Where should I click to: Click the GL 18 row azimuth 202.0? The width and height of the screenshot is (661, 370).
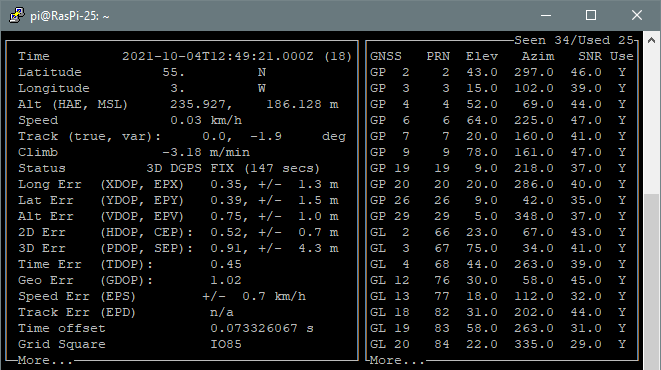pyautogui.click(x=534, y=313)
